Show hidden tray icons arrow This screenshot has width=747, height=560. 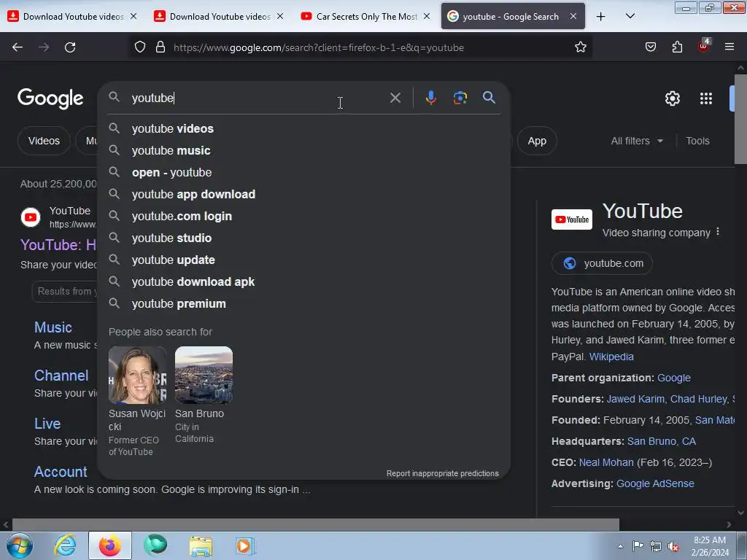[620, 546]
